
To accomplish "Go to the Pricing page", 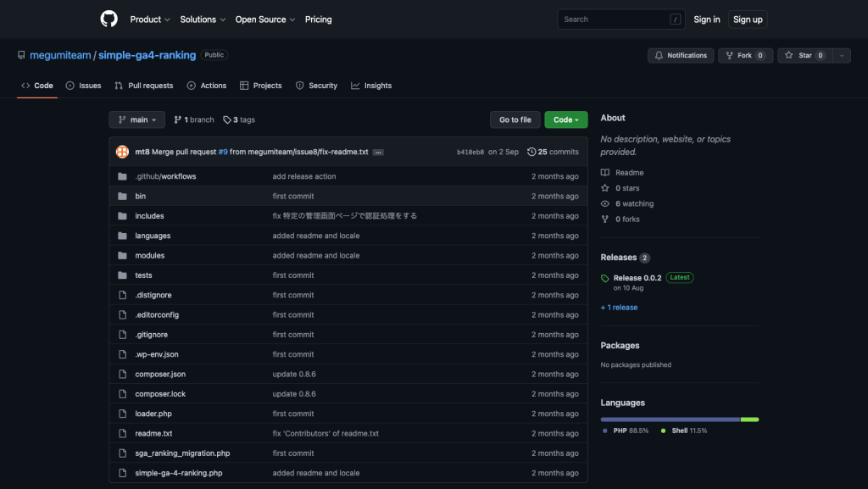I will [319, 19].
